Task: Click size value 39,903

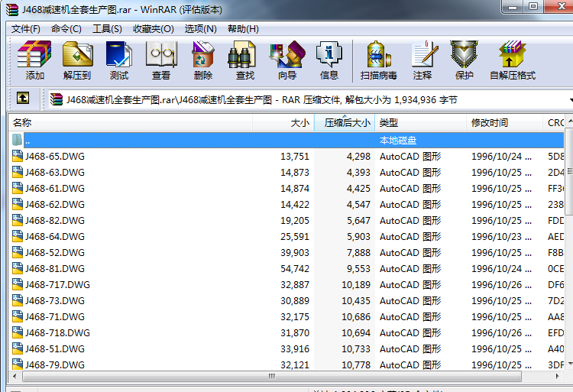Action: tap(295, 252)
